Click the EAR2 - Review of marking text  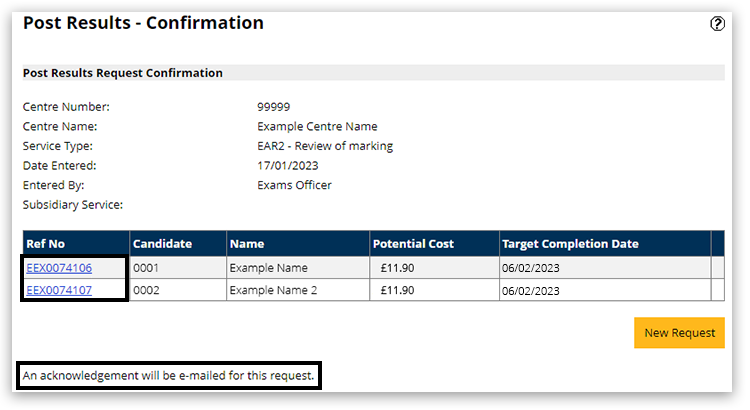click(325, 146)
